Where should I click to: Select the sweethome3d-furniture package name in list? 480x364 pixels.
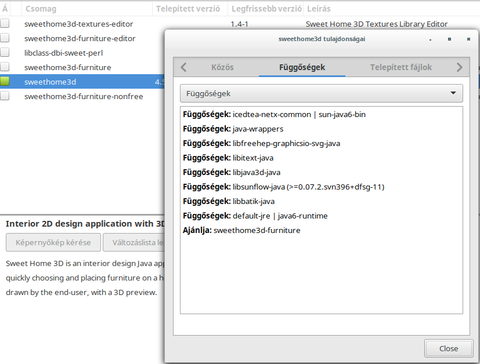68,67
